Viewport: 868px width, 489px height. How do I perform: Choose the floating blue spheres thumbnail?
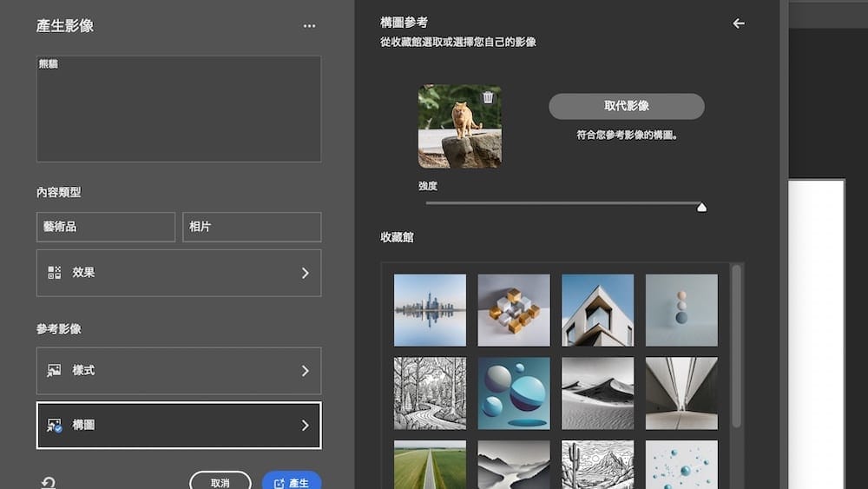514,393
